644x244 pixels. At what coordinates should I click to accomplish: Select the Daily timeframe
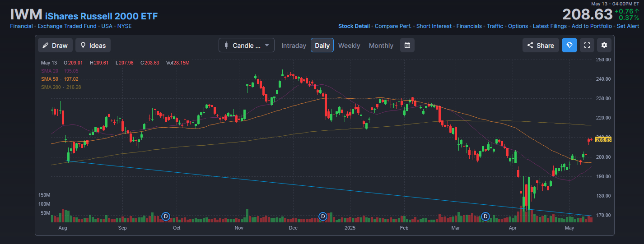point(322,46)
